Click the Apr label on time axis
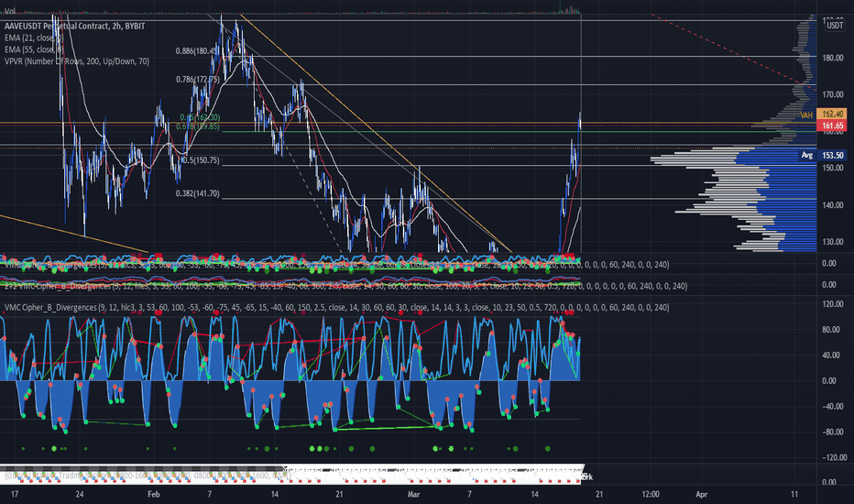 coord(702,495)
